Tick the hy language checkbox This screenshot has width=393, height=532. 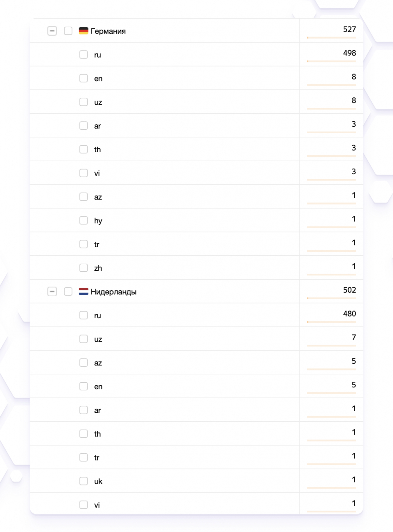click(84, 220)
